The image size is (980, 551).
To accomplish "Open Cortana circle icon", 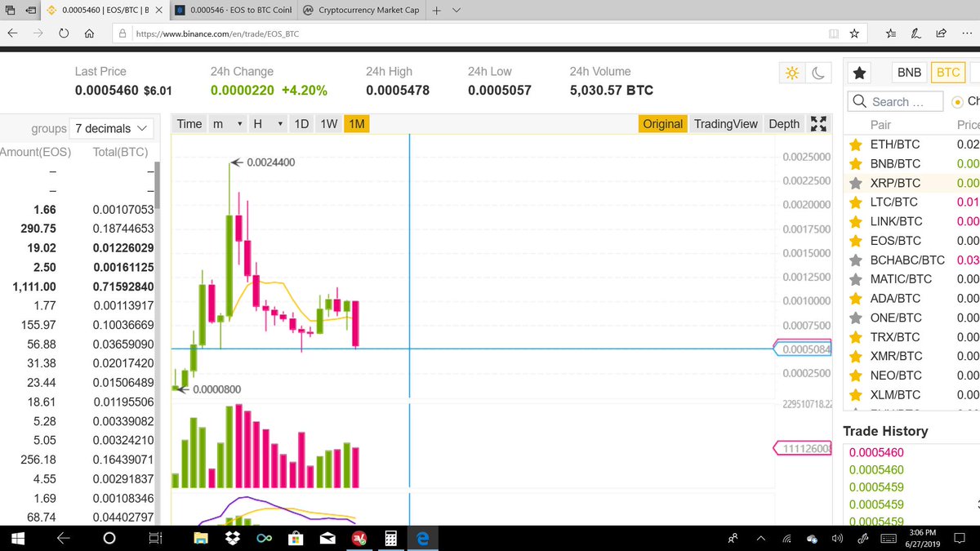I will [109, 539].
